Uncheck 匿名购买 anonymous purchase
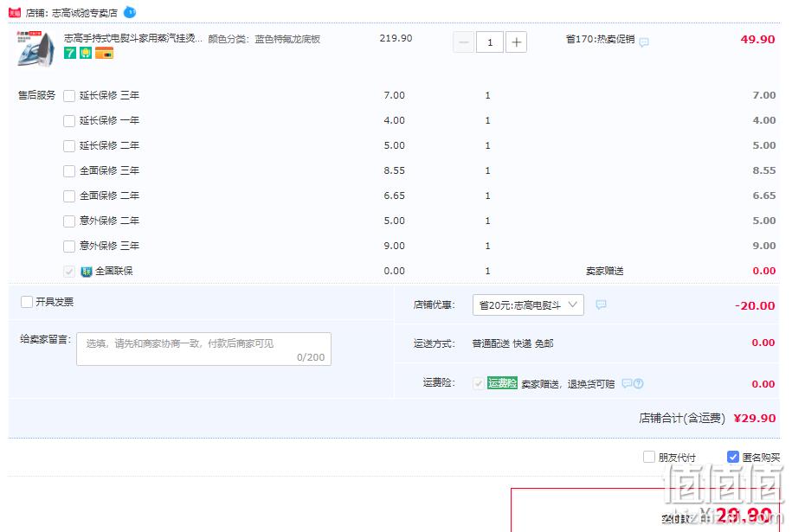Image resolution: width=792 pixels, height=532 pixels. click(x=733, y=457)
